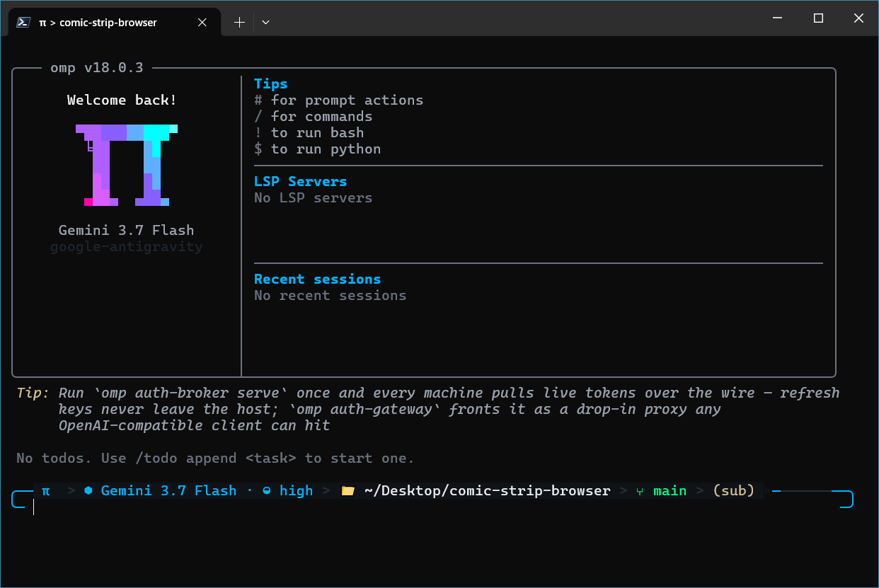Click the 'No recent sessions' text
The height and width of the screenshot is (588, 879).
click(331, 295)
